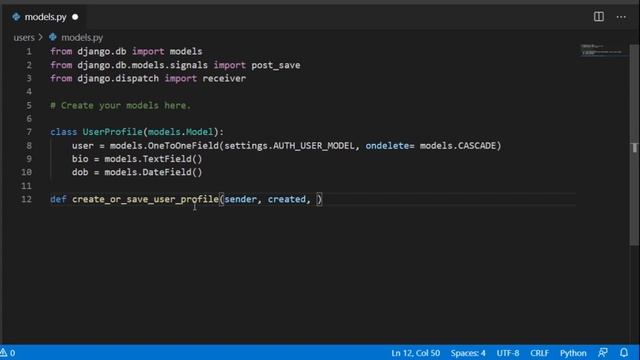Click the feedback icon in status bar
640x360 pixels.
pyautogui.click(x=603, y=352)
